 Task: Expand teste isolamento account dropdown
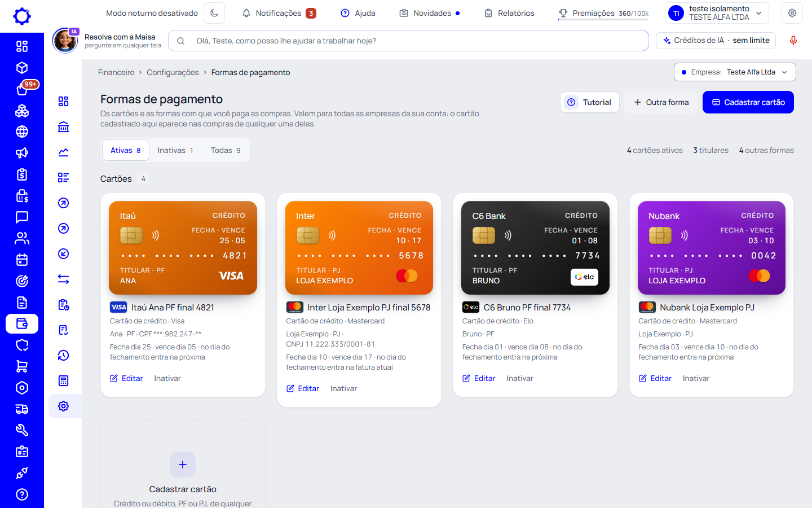pyautogui.click(x=717, y=13)
